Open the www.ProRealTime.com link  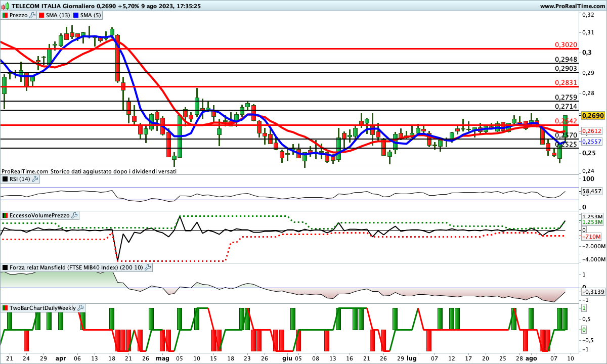pos(573,6)
